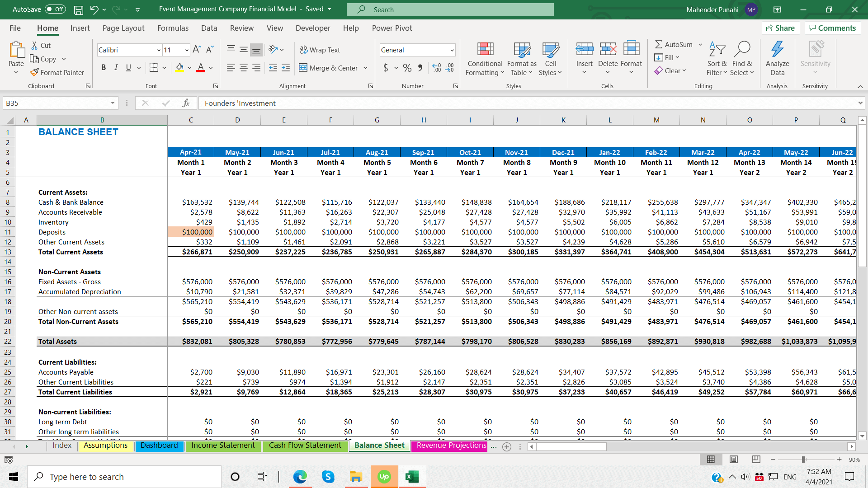Apply Borders icon in Font group
Screen dimensions: 868x488
[154, 68]
